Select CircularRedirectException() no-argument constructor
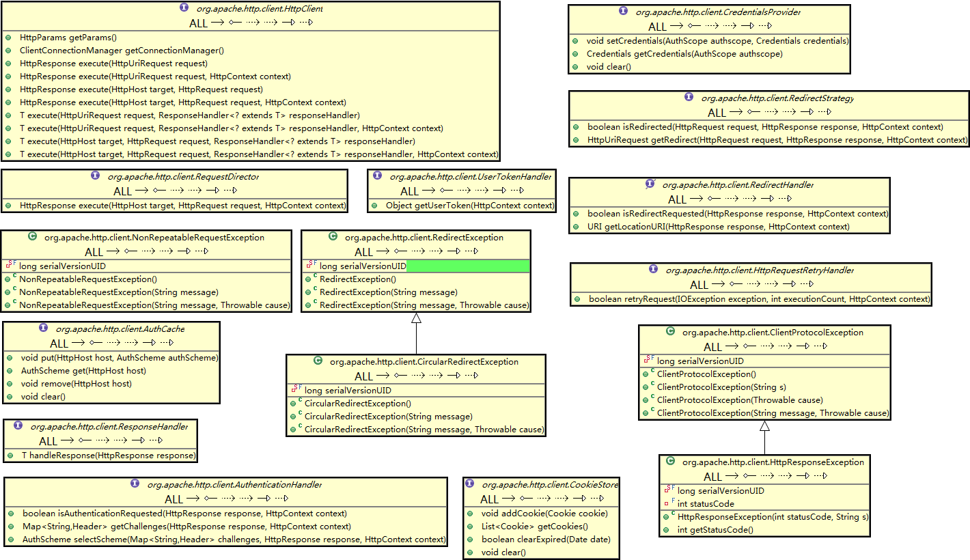 pyautogui.click(x=358, y=404)
